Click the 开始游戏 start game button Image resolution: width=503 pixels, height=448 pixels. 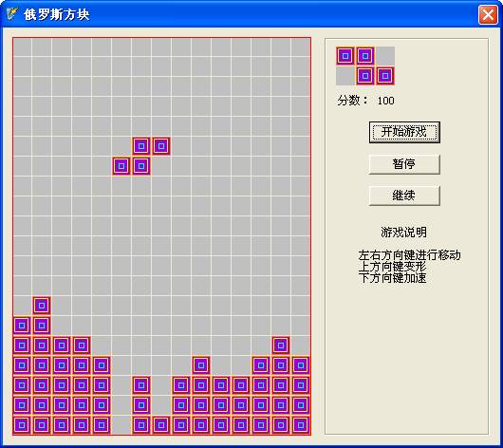(404, 132)
